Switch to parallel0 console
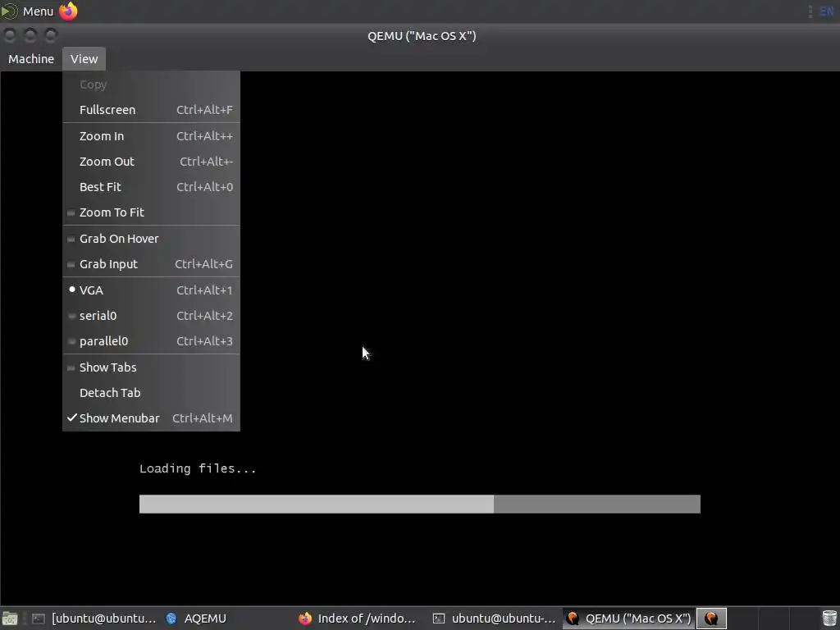 click(x=151, y=341)
